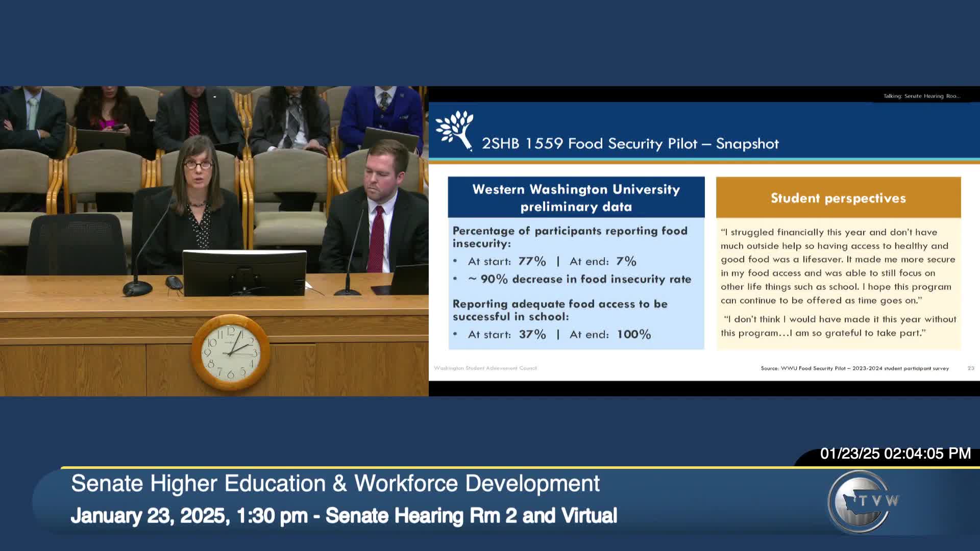980x551 pixels.
Task: Click the Student perspectives header box
Action: [x=838, y=198]
